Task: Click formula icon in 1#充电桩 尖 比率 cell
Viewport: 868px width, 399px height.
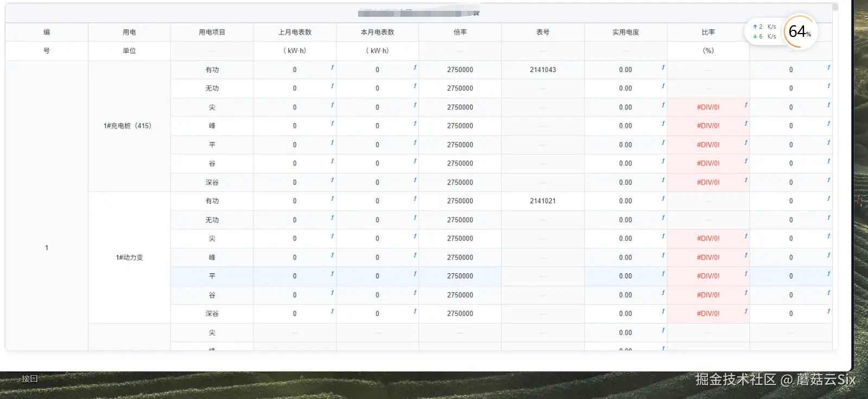Action: (x=746, y=105)
